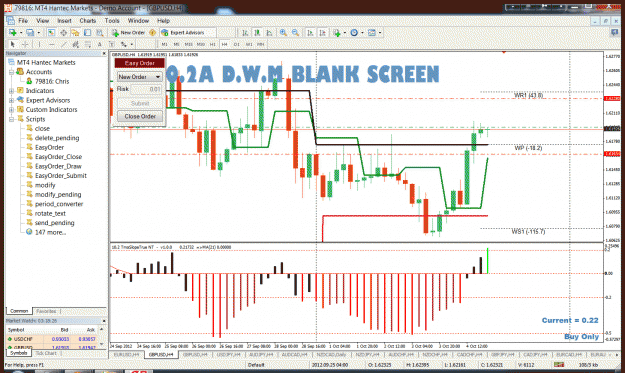Screen dimensions: 625x373
Task: Toggle chart shift icon
Action: (x=322, y=33)
